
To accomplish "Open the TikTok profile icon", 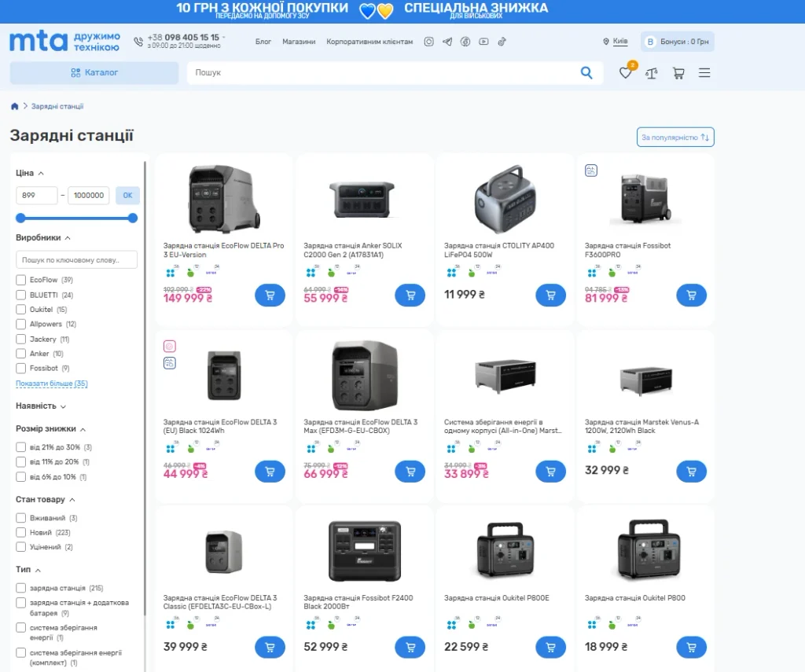I will click(x=502, y=42).
